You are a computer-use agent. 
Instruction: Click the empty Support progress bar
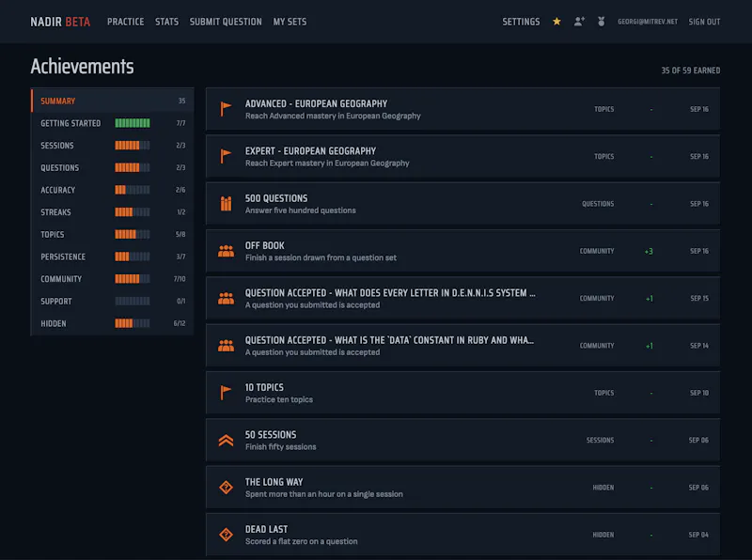[x=133, y=301]
